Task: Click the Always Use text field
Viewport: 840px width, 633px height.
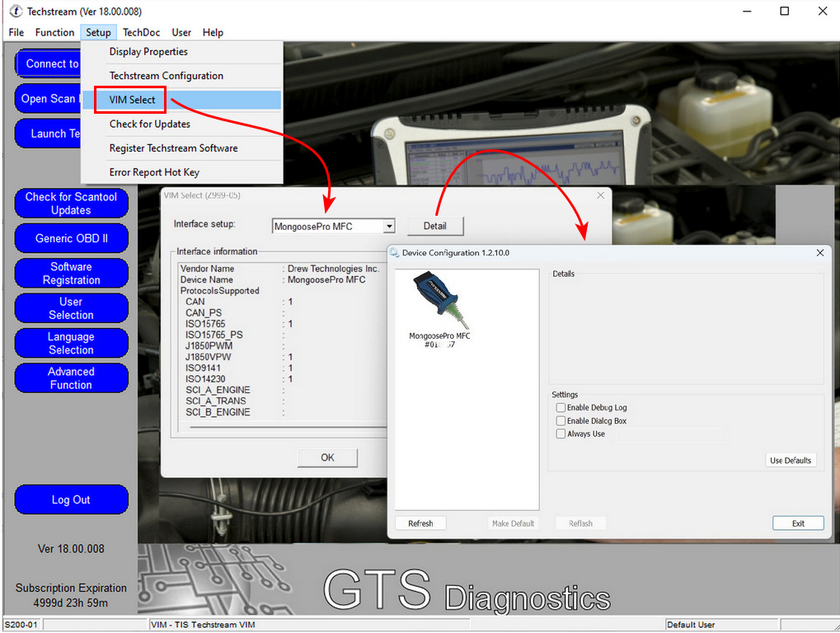Action: [x=672, y=435]
